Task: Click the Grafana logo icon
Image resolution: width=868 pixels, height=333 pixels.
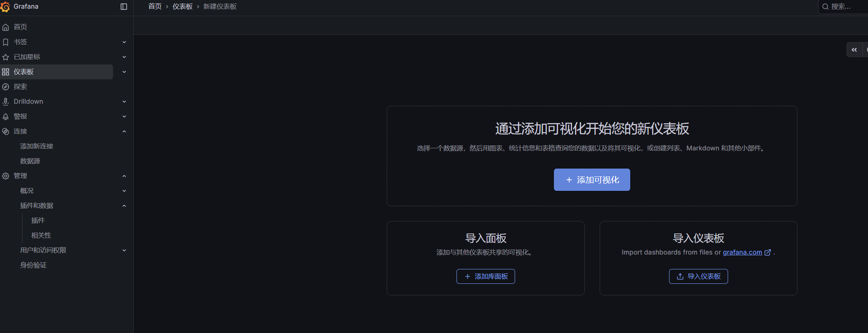Action: (5, 7)
